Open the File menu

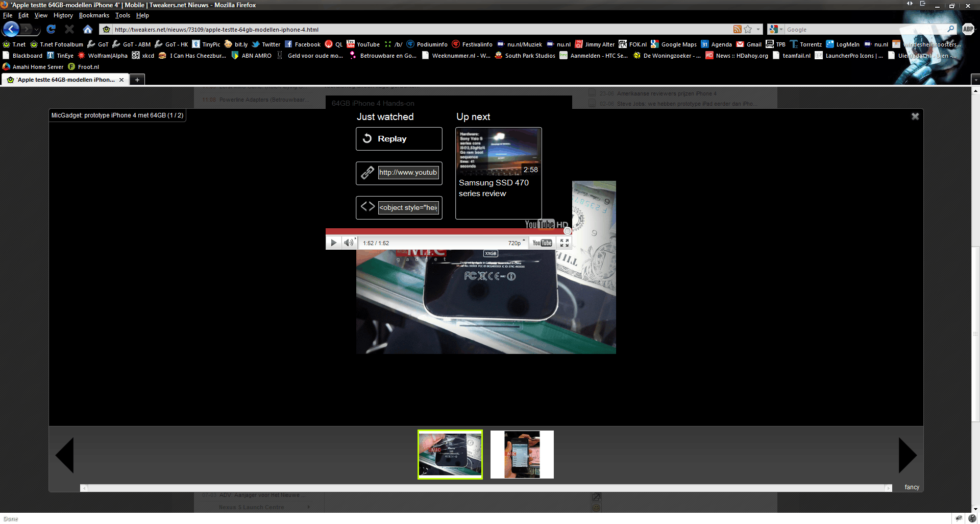point(8,15)
